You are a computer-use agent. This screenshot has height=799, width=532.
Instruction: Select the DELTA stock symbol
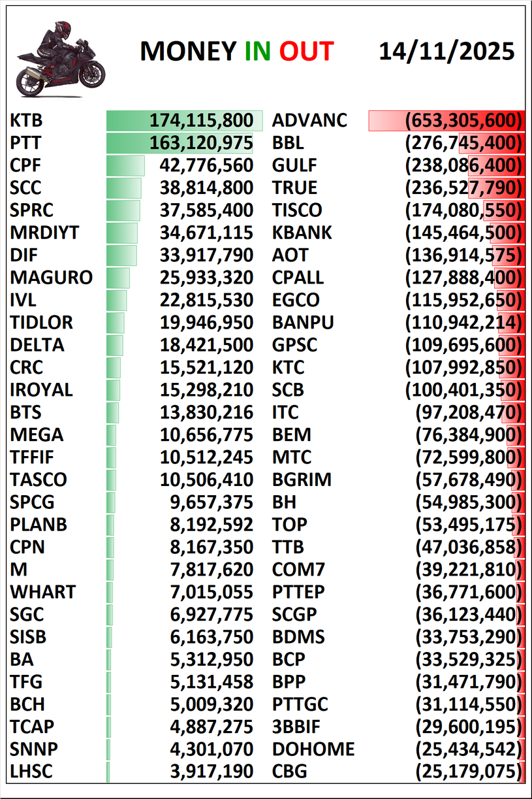(37, 345)
